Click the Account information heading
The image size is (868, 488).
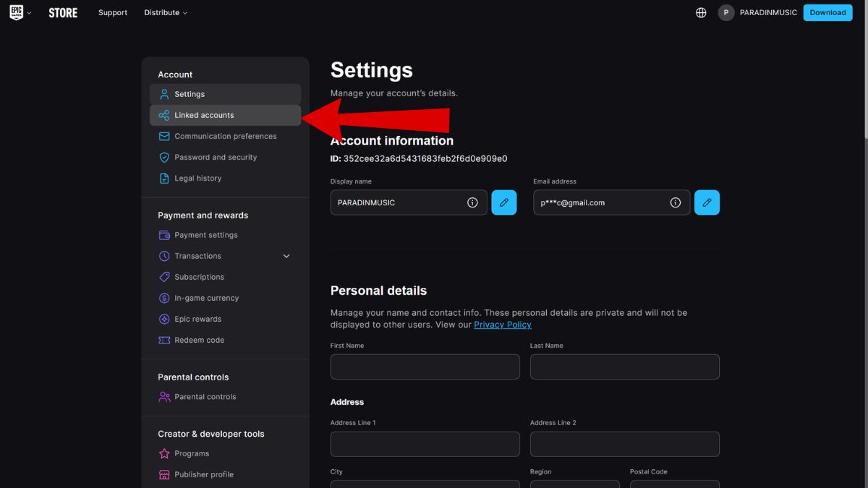(392, 140)
